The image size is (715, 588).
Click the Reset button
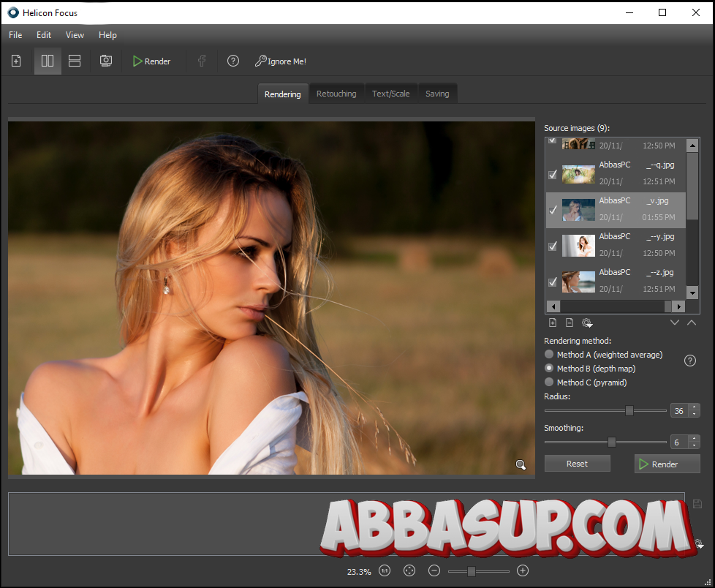578,464
